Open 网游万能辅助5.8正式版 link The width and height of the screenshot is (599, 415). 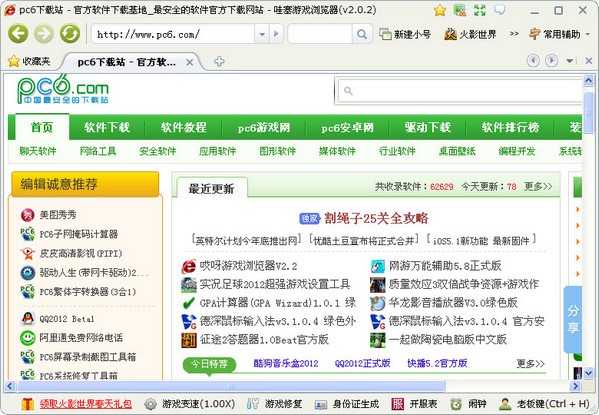(445, 266)
